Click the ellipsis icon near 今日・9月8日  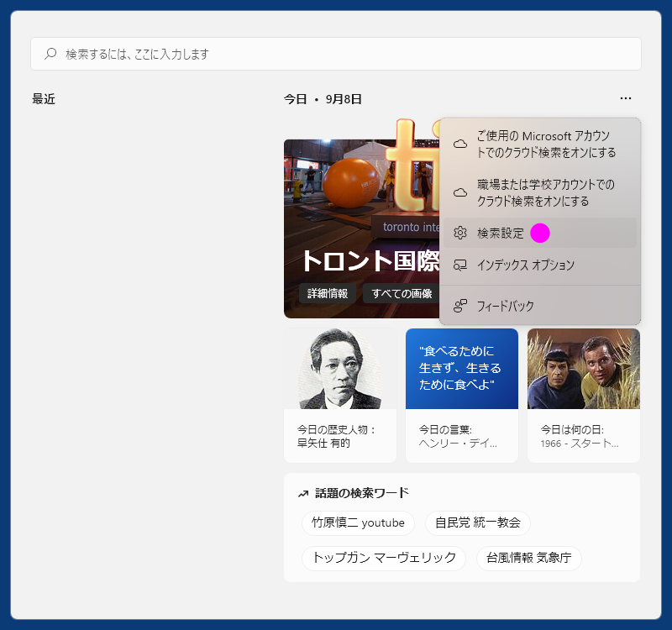(625, 98)
